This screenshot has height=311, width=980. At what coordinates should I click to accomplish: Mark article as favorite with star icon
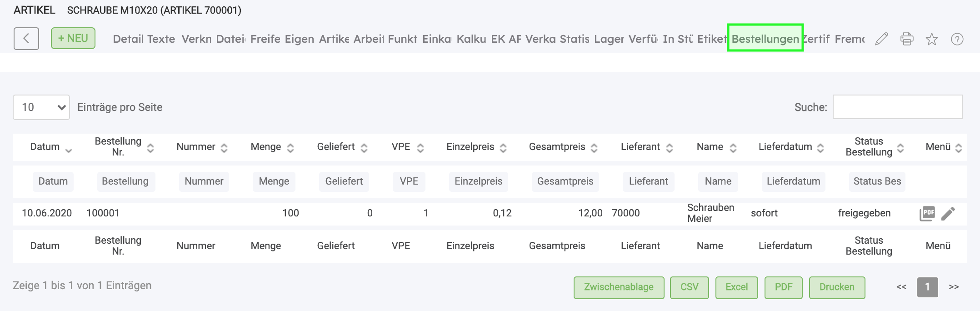(x=932, y=39)
